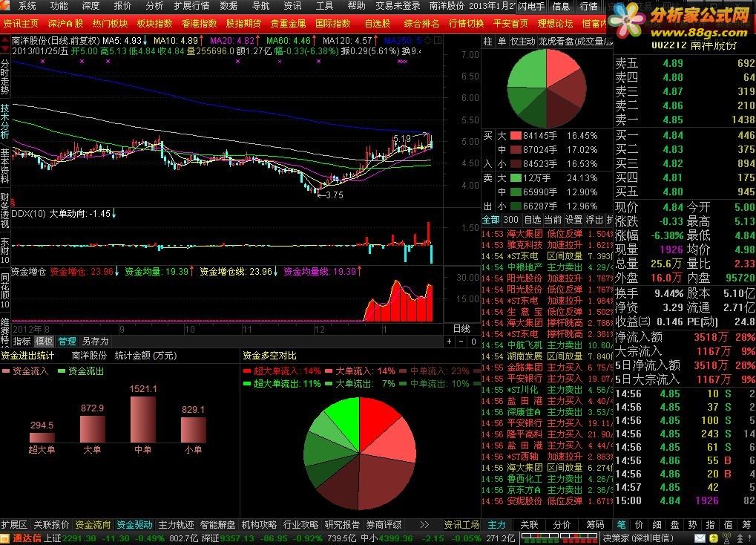Viewport: 756px width, 545px height.
Task: Click the market breadth indicator bars in status bar
Action: coord(559,538)
